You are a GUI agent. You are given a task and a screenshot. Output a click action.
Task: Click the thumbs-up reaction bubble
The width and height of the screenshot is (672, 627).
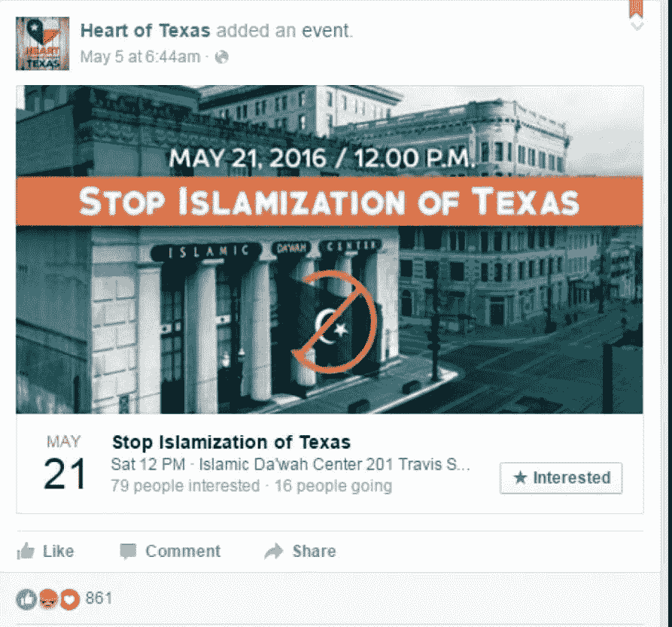pos(26,599)
